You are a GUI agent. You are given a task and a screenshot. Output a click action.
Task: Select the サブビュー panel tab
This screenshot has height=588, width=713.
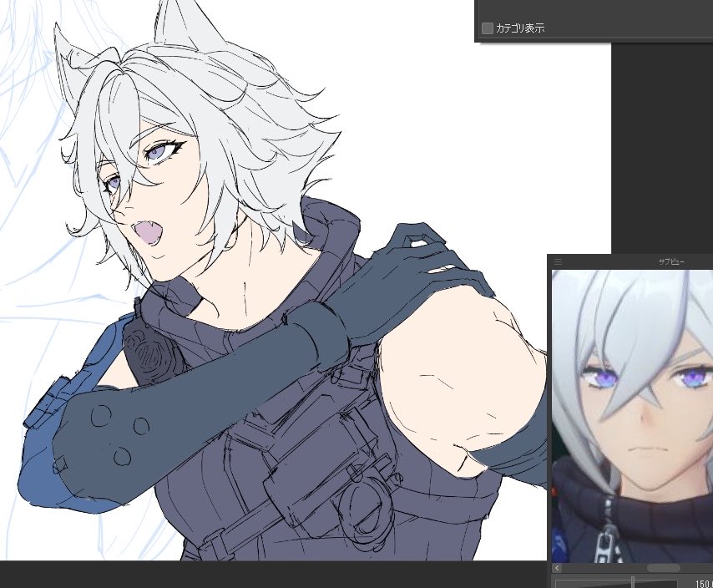[671, 262]
